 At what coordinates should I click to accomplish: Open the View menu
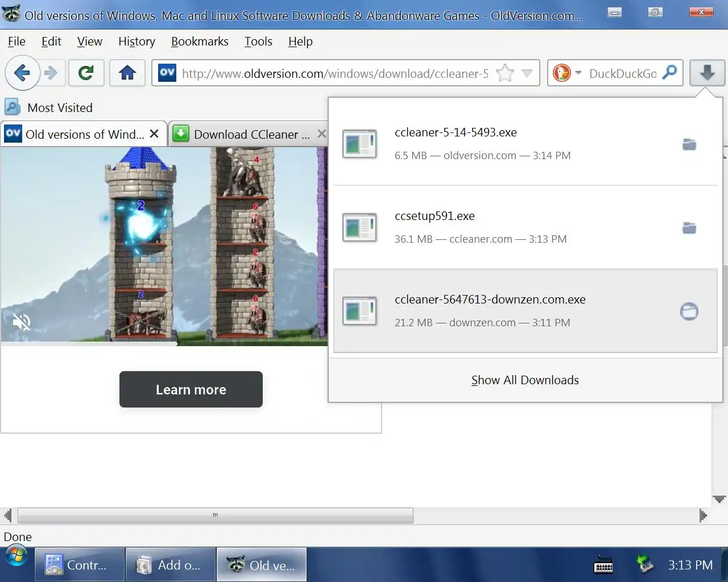click(x=90, y=41)
